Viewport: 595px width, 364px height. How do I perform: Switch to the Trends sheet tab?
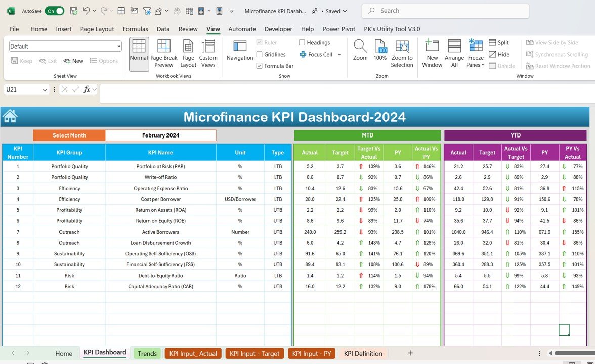(147, 354)
